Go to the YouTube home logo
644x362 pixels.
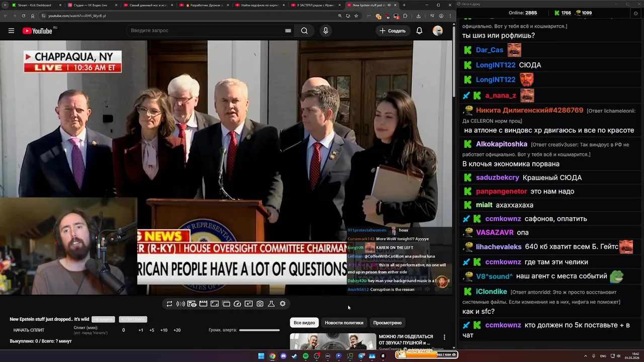click(37, 31)
